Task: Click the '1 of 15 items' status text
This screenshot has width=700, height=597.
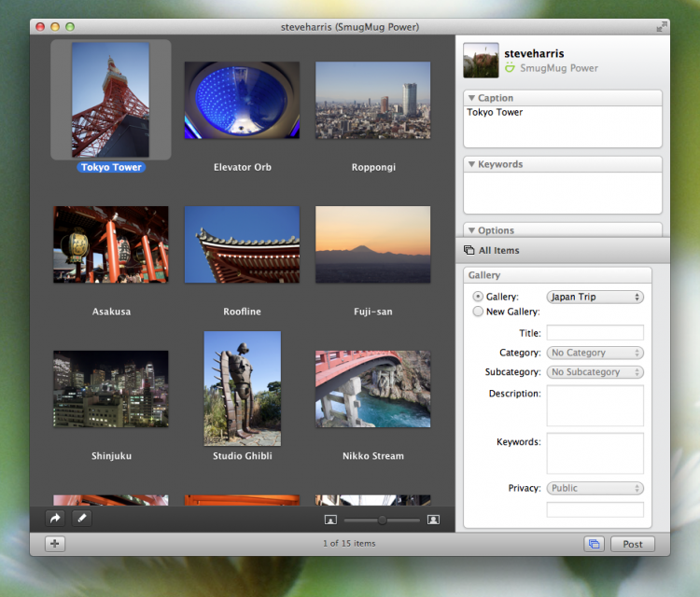Action: point(349,544)
